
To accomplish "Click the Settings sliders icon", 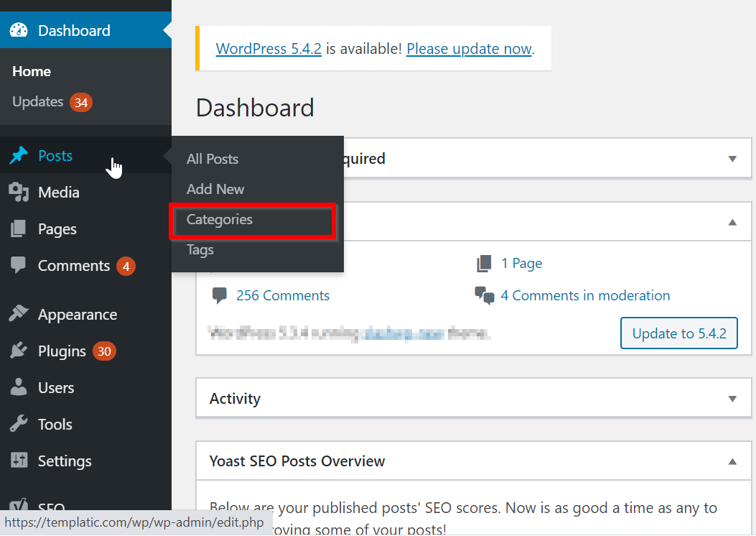I will 19,461.
